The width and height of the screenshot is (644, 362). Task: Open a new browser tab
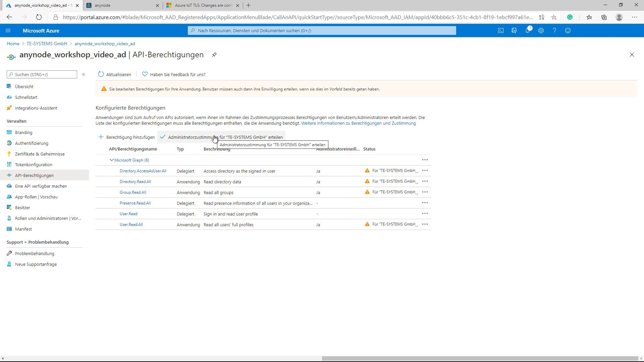248,5
